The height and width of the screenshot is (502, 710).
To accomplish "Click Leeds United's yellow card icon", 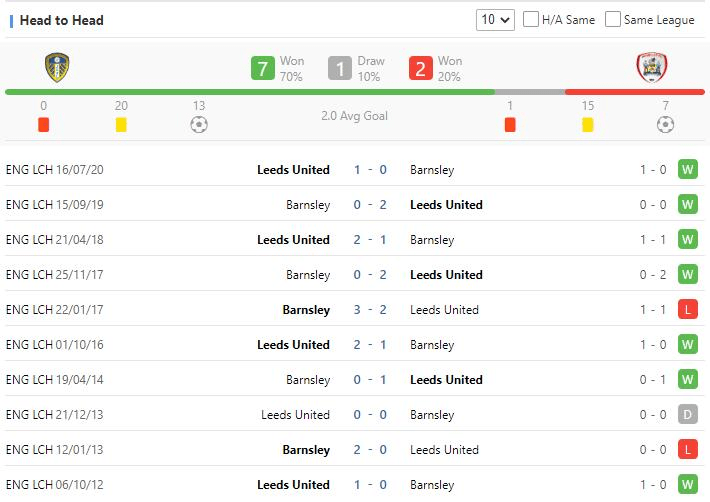I will (121, 125).
